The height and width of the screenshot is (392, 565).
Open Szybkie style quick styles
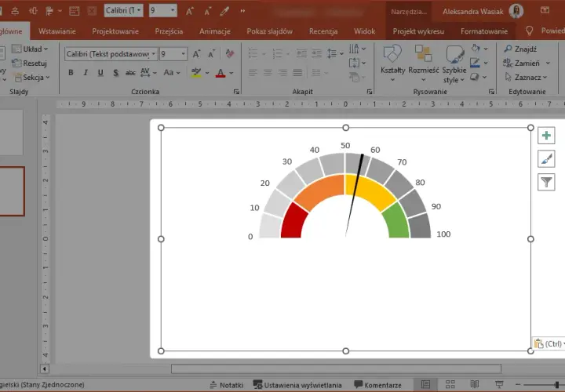pyautogui.click(x=454, y=64)
